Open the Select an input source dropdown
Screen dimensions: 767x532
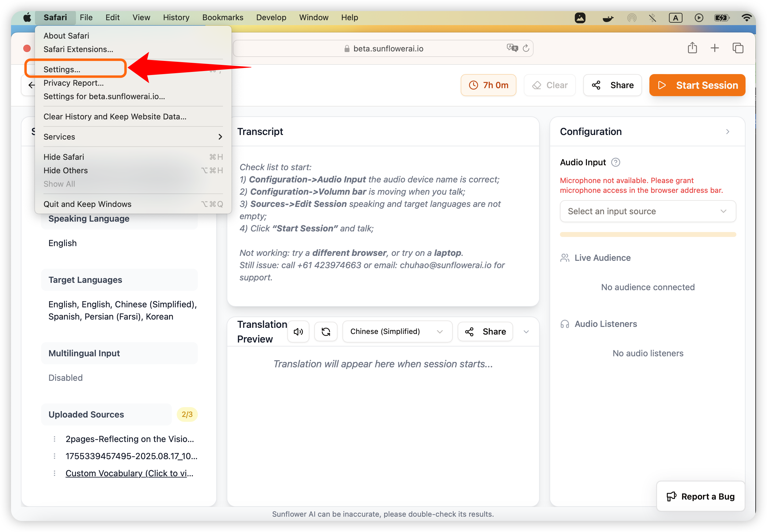[x=647, y=211]
